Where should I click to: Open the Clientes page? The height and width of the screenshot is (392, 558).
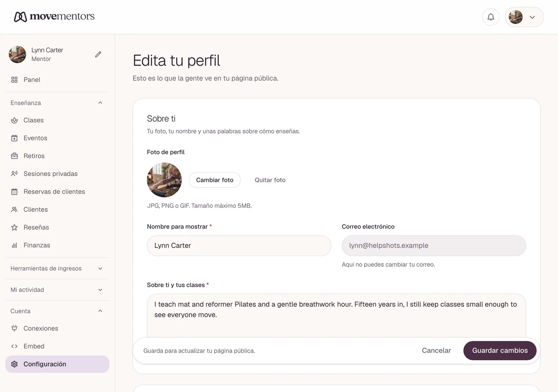[x=57, y=209]
